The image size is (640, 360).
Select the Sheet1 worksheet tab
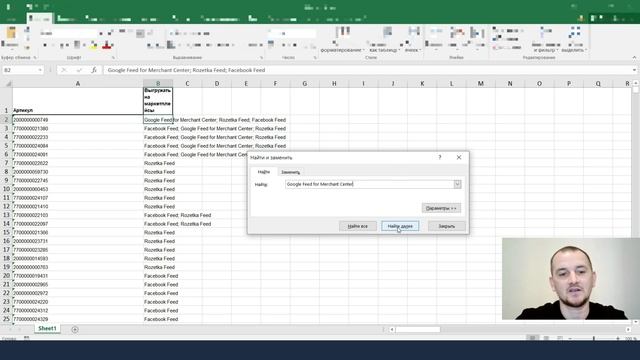pyautogui.click(x=47, y=329)
